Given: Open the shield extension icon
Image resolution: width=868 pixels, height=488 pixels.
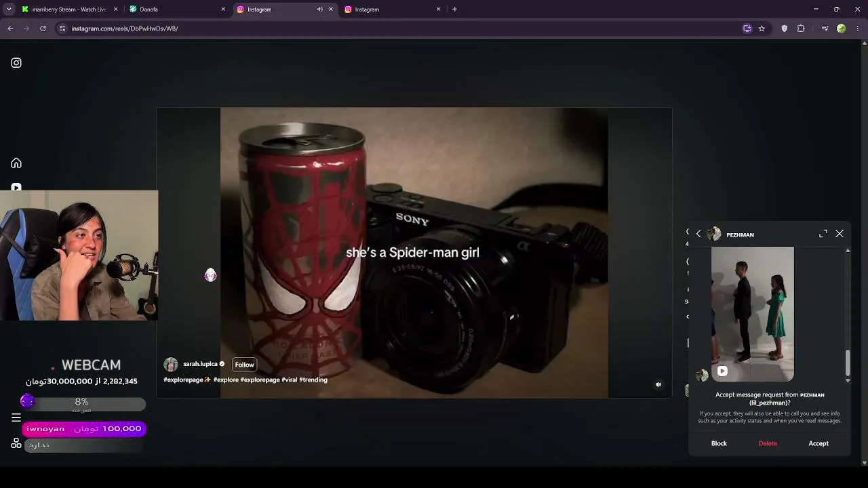Looking at the screenshot, I should pyautogui.click(x=785, y=28).
